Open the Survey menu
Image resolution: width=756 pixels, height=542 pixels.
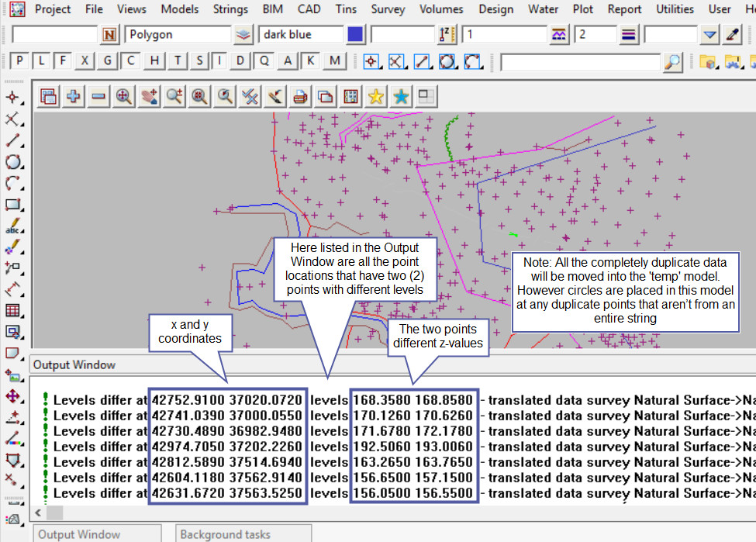(x=388, y=9)
